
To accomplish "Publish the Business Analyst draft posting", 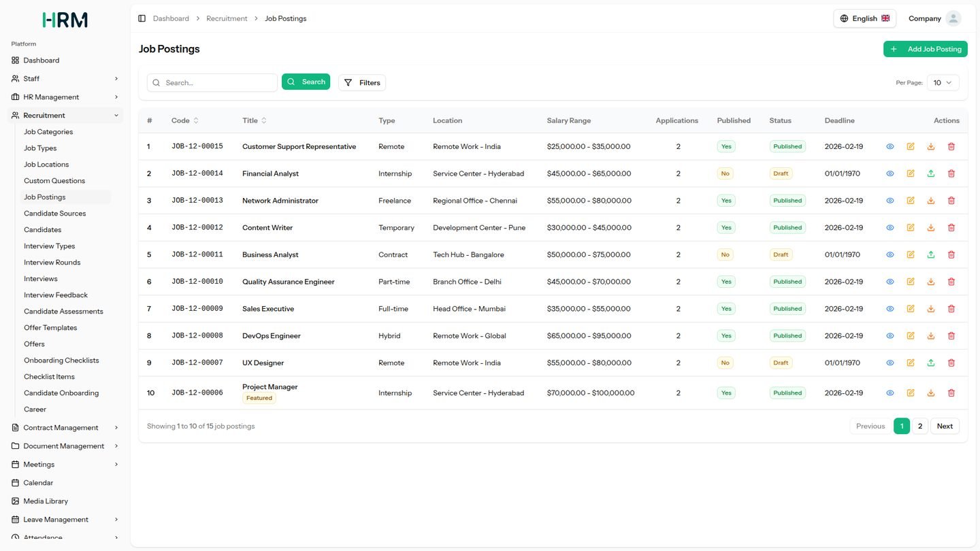I will (930, 254).
